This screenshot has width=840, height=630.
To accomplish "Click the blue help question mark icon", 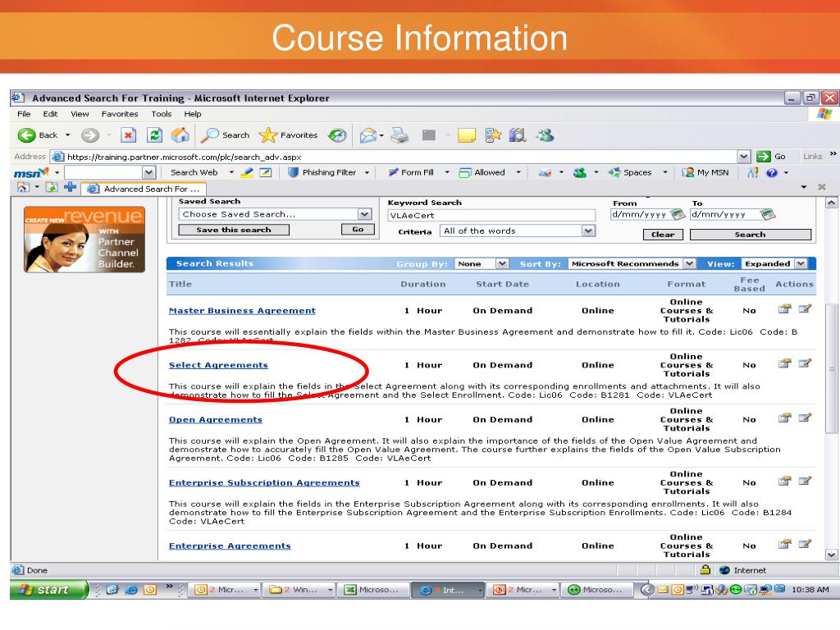I will (x=771, y=172).
